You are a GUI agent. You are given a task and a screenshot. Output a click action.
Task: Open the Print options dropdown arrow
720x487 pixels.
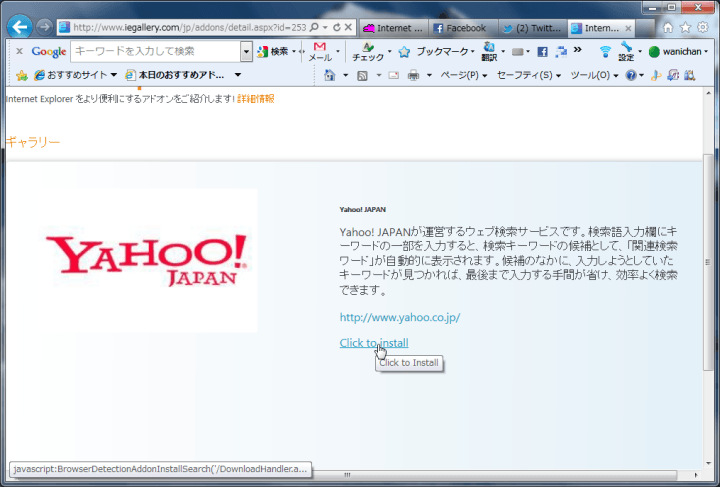click(429, 75)
